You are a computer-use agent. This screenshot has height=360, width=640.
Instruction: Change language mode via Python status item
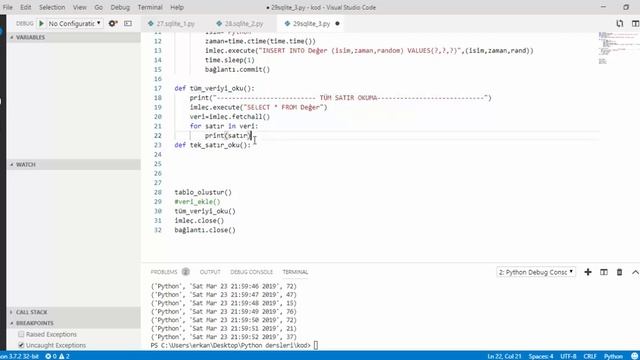[613, 356]
